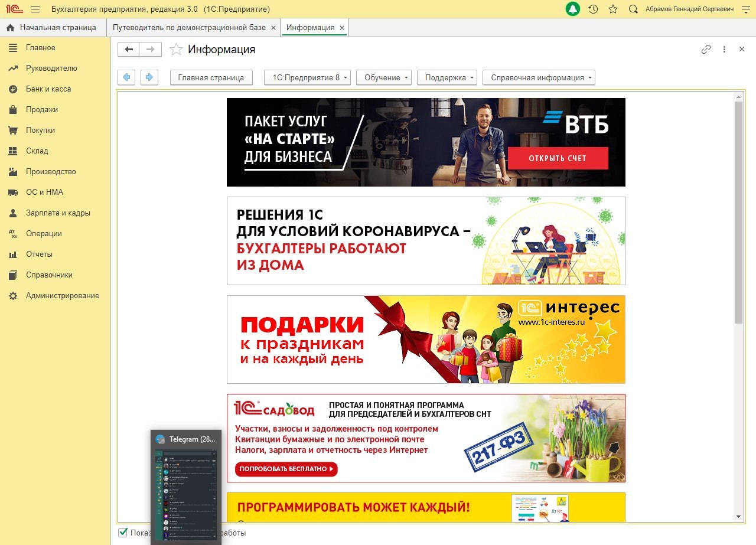Click the Администрирование gear icon
Image resolution: width=756 pixels, height=545 pixels.
(x=13, y=296)
